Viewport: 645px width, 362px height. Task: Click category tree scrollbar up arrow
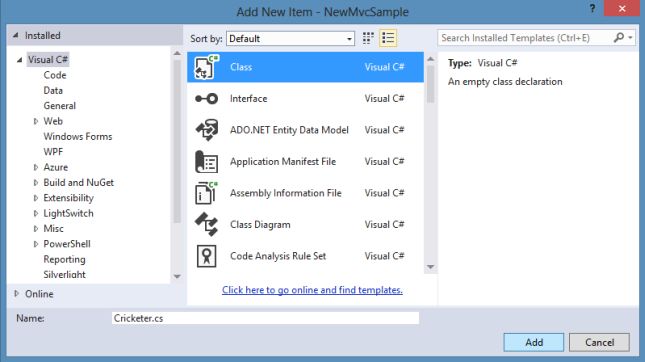pos(177,53)
